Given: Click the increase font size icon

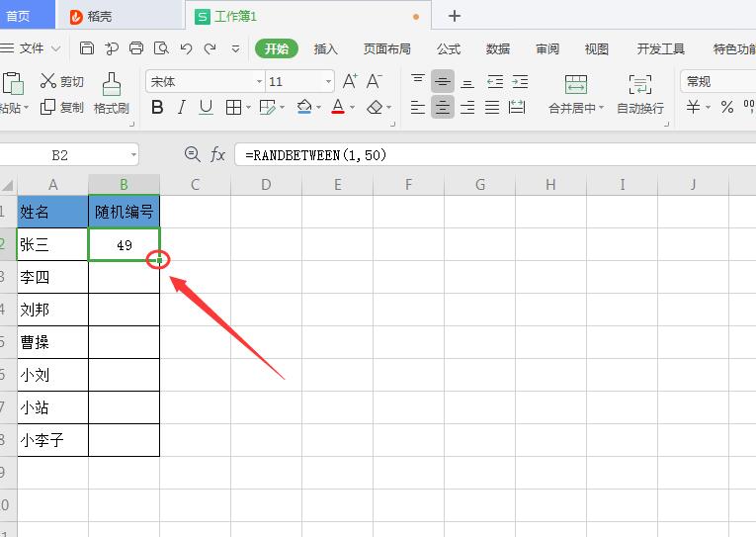Looking at the screenshot, I should pyautogui.click(x=350, y=81).
